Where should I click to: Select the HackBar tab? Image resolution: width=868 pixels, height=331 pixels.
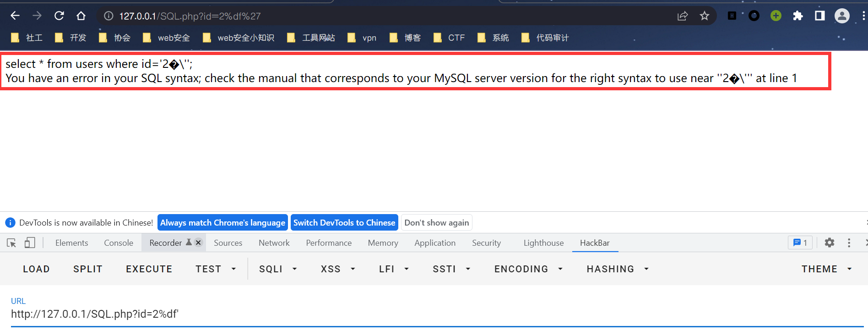coord(595,243)
